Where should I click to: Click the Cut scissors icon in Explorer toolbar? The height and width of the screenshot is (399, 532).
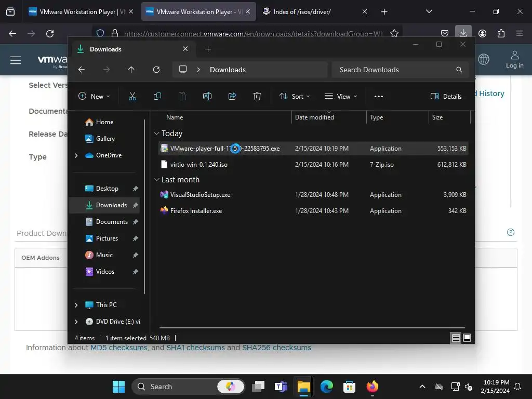coord(132,96)
